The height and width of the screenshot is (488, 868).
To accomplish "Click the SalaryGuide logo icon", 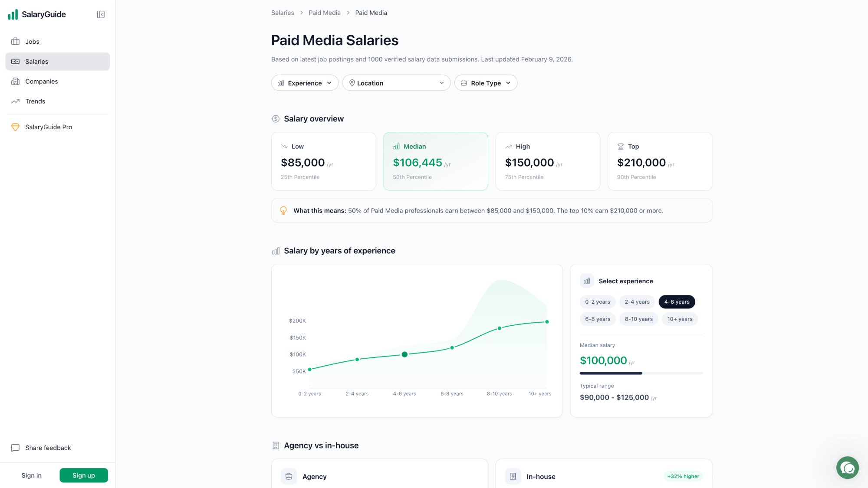I will [13, 14].
